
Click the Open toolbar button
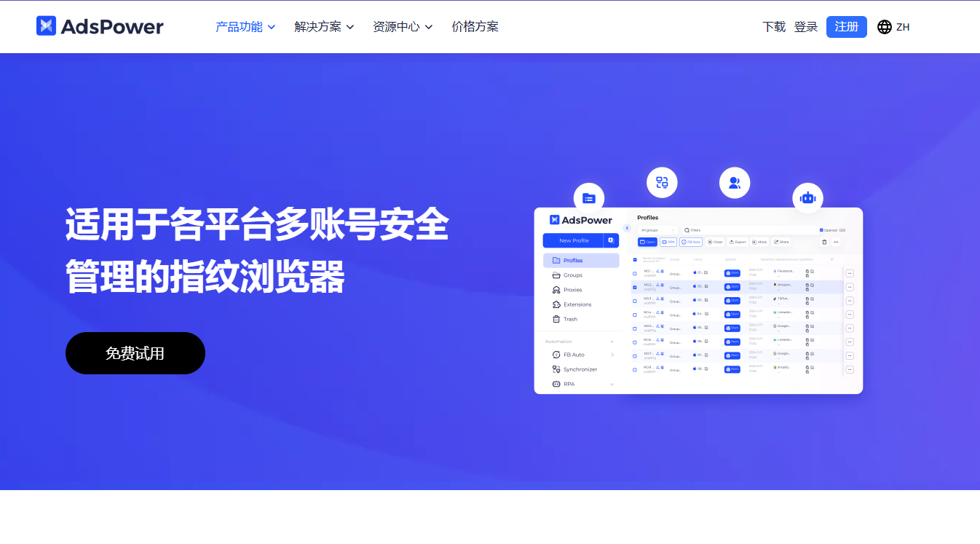tap(647, 242)
